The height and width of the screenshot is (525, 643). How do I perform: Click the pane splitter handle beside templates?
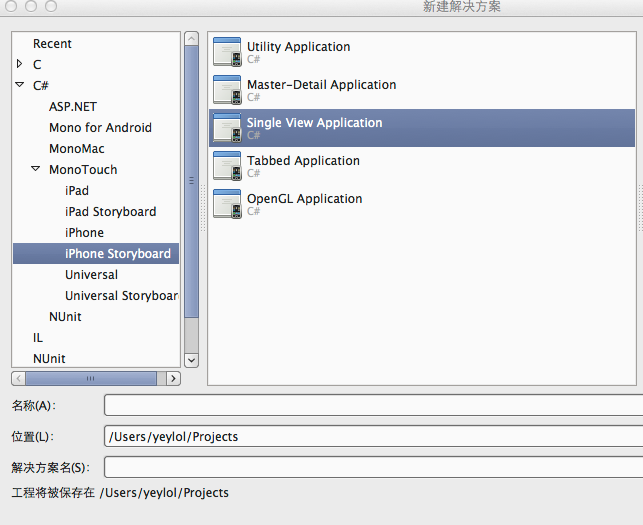203,208
